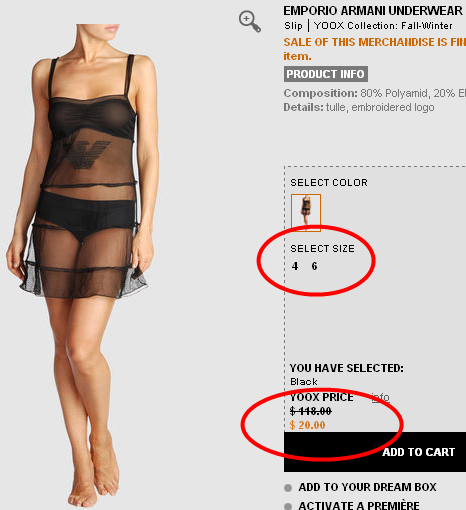Open the YOOX price info link
466x510 pixels.
click(380, 397)
